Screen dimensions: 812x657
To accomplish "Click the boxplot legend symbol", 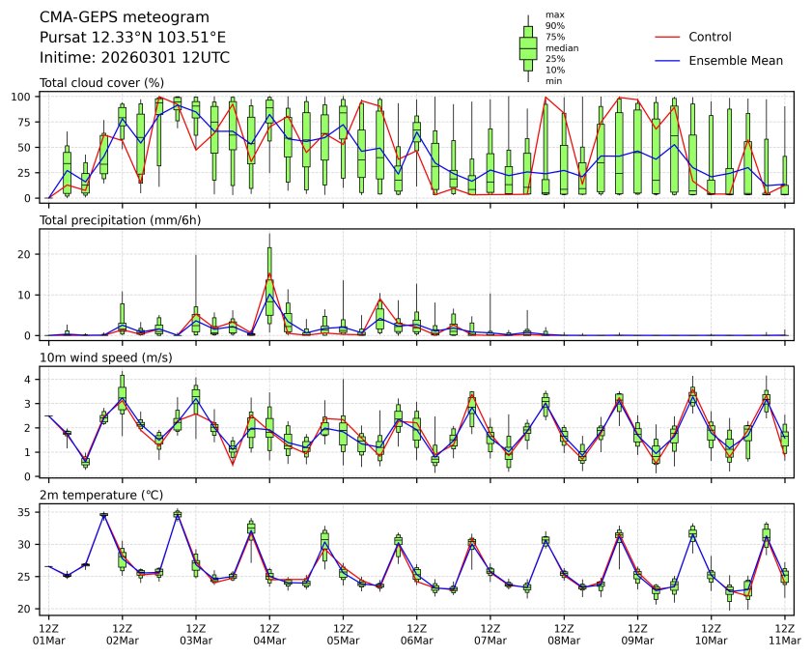I will tap(528, 47).
